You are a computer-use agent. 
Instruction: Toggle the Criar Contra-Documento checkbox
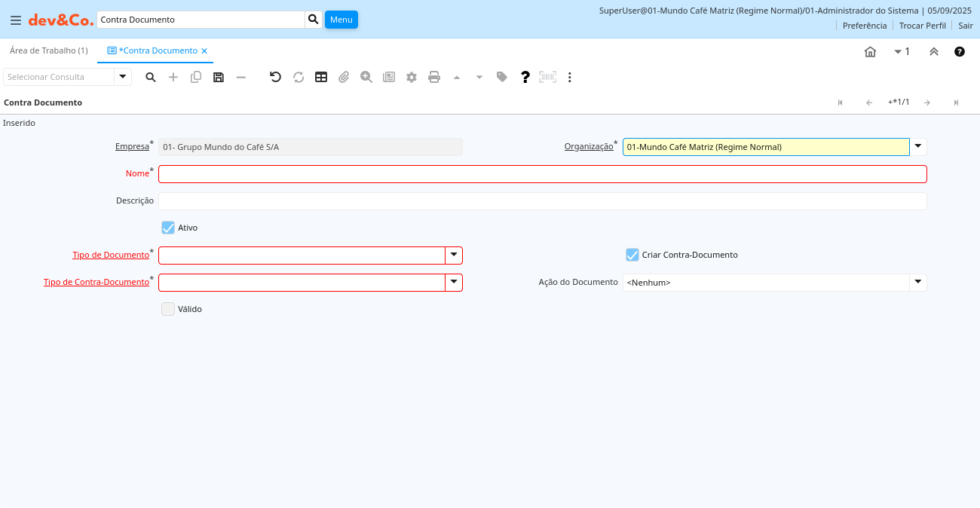pyautogui.click(x=632, y=255)
